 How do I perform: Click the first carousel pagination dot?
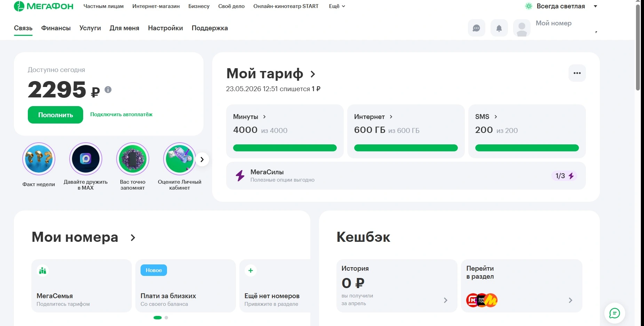point(158,318)
